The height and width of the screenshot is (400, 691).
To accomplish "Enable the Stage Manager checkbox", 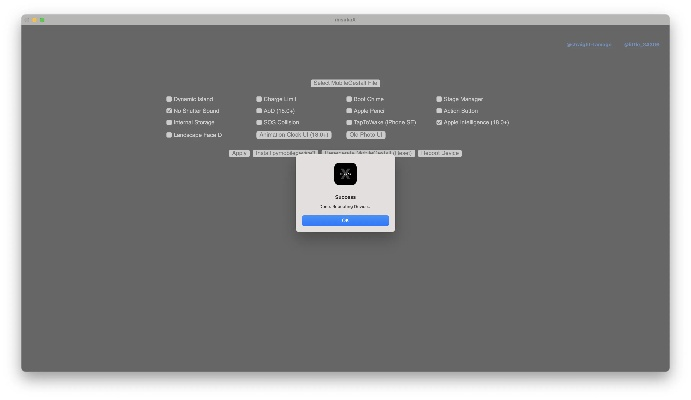I will pyautogui.click(x=439, y=99).
